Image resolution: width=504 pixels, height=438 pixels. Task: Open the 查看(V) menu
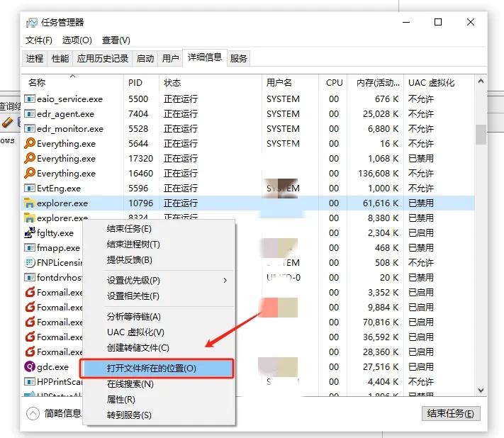pyautogui.click(x=116, y=40)
